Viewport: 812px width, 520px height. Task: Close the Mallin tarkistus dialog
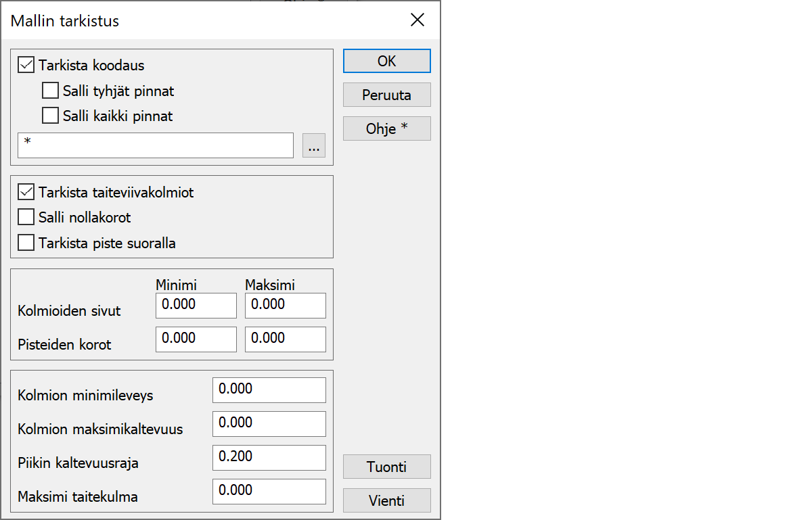click(x=418, y=20)
